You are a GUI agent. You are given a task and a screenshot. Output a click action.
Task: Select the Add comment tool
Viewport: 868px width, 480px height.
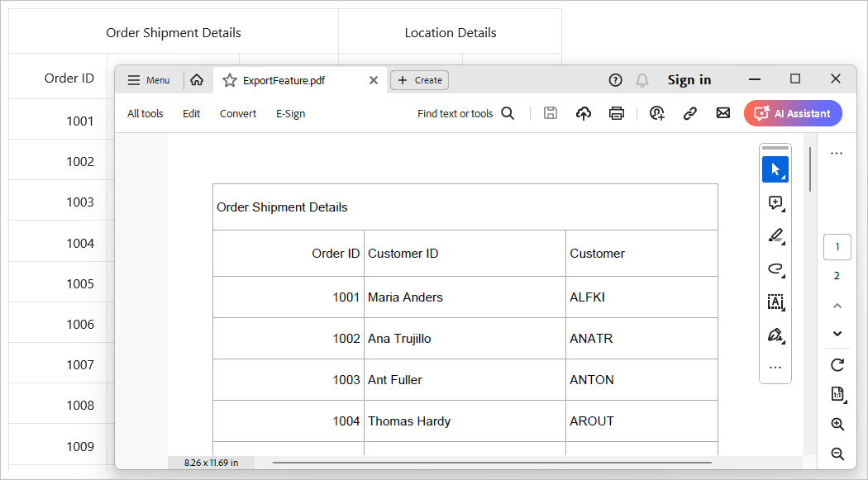[x=775, y=202]
